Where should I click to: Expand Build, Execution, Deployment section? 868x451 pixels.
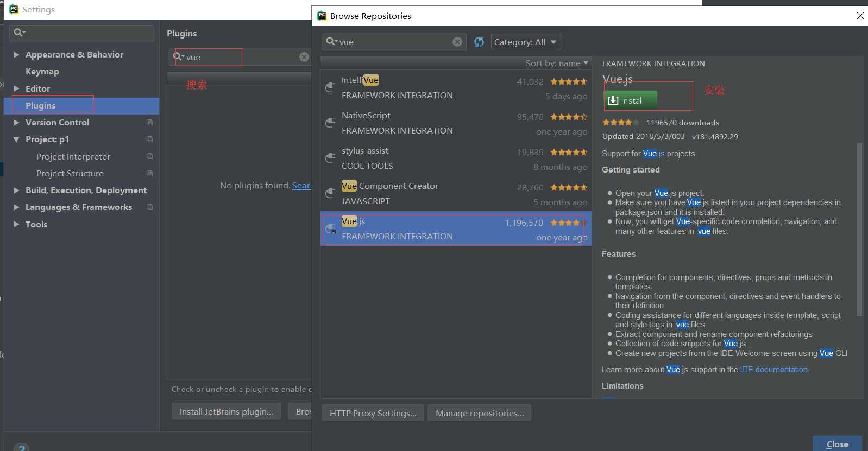point(16,190)
